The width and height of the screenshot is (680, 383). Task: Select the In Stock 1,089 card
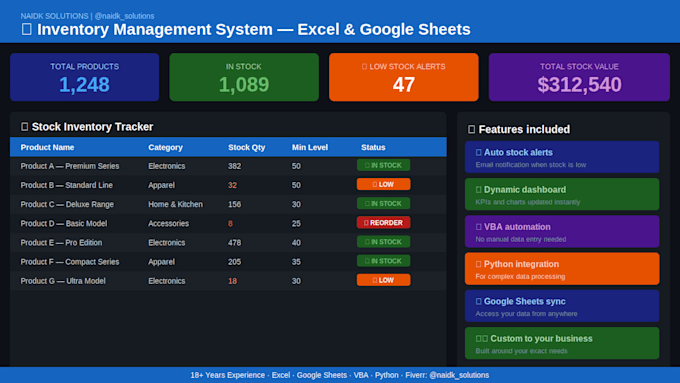tap(244, 77)
